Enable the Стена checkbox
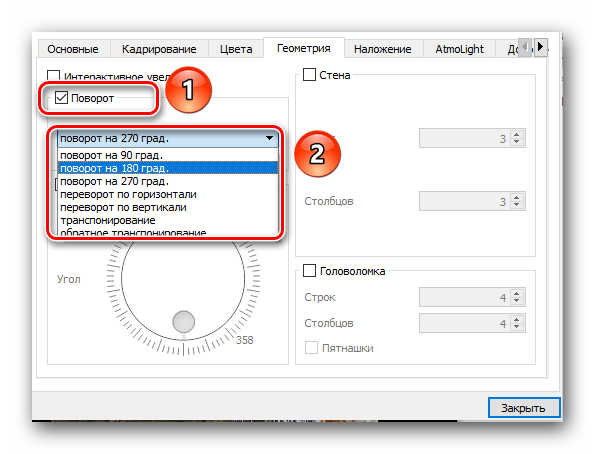This screenshot has width=595, height=454. (309, 74)
